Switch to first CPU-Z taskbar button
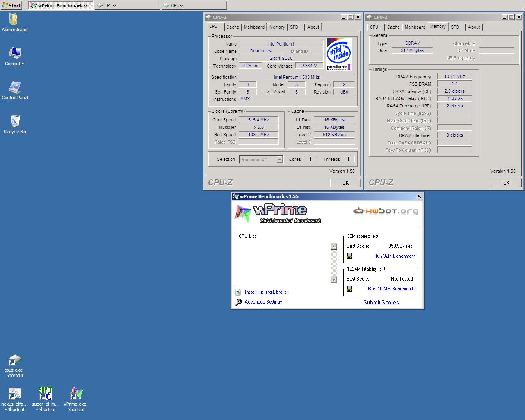Screen dimensions: 525x420 [128, 5]
